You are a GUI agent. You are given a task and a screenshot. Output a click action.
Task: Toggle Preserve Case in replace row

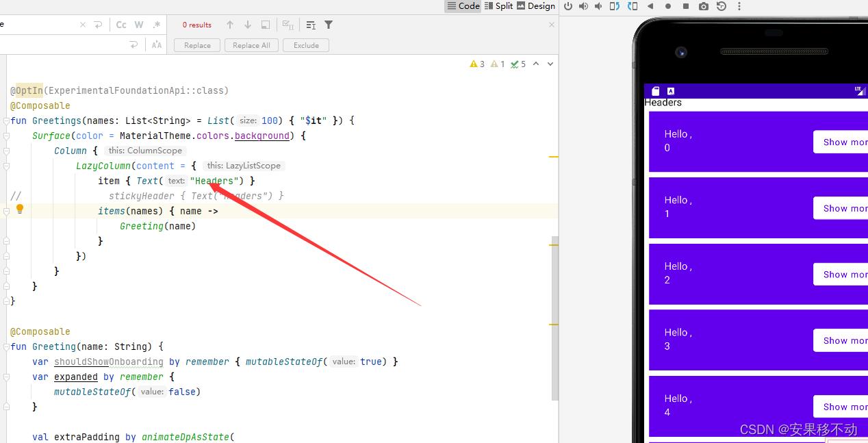(157, 45)
